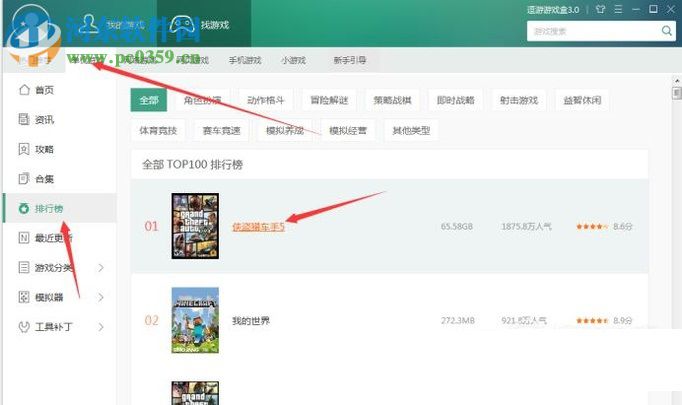
Task: Filter ranking by 即时战略
Action: pyautogui.click(x=455, y=100)
